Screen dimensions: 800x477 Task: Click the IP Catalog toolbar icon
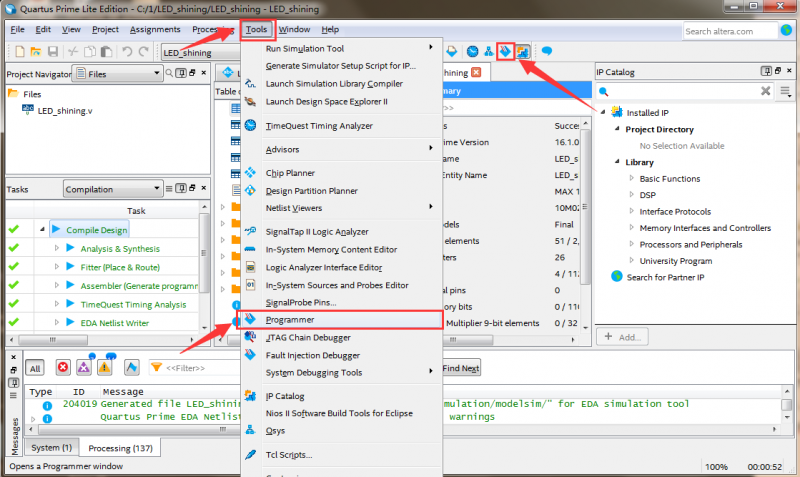coord(522,52)
